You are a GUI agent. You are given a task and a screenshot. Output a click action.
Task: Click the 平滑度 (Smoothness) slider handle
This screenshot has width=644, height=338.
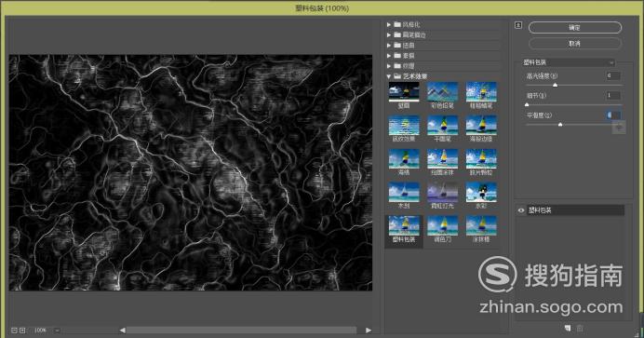[560, 125]
